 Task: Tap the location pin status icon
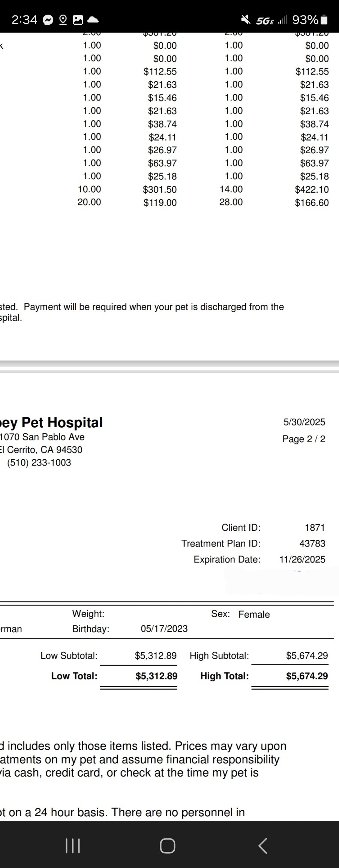tap(63, 20)
